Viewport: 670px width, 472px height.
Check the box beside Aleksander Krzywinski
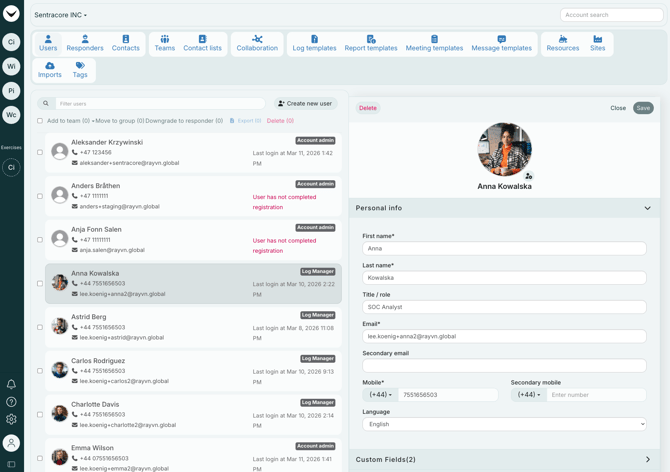point(40,153)
